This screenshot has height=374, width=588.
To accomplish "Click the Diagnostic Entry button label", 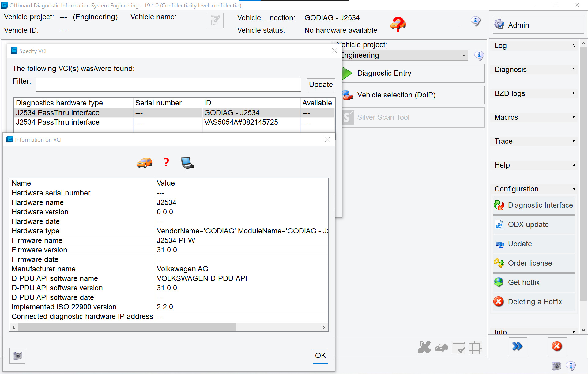I will click(x=384, y=73).
